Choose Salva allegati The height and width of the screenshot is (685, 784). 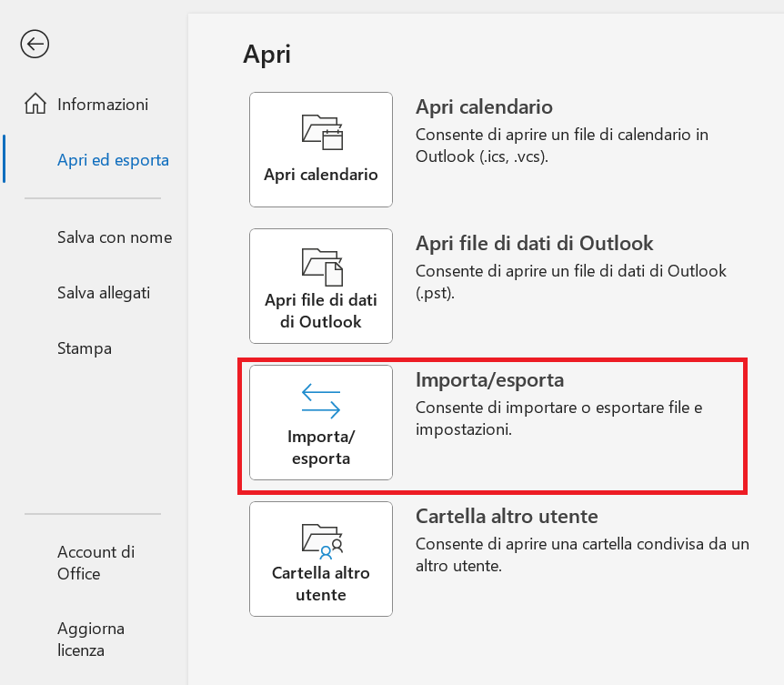(104, 293)
